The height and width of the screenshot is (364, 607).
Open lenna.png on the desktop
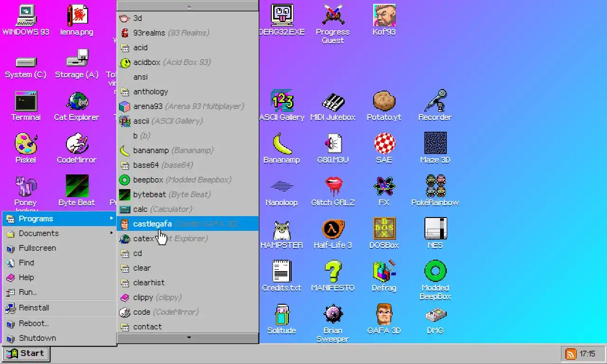pyautogui.click(x=77, y=20)
